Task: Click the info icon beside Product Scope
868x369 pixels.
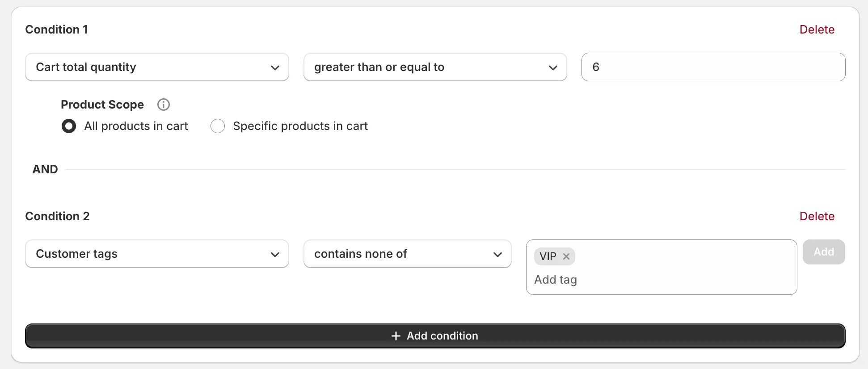Action: [x=163, y=105]
